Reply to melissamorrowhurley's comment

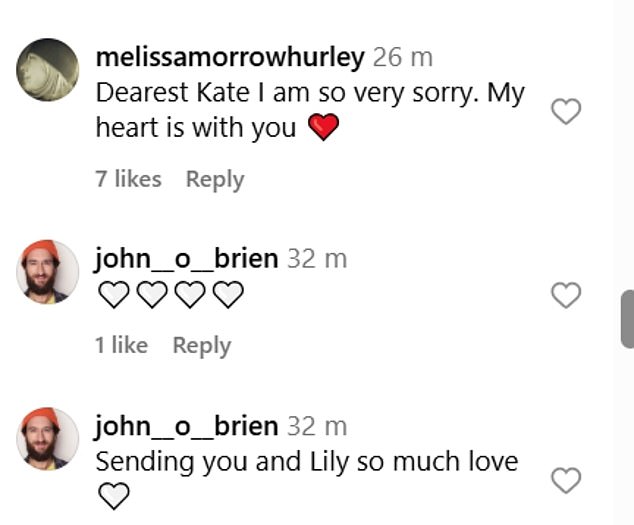click(x=215, y=179)
